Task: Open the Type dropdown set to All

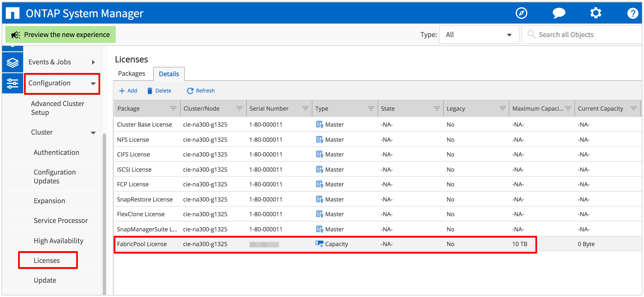Action: pyautogui.click(x=479, y=34)
